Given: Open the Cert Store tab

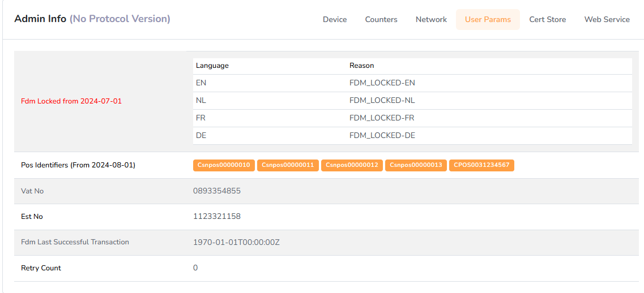Looking at the screenshot, I should [x=547, y=19].
